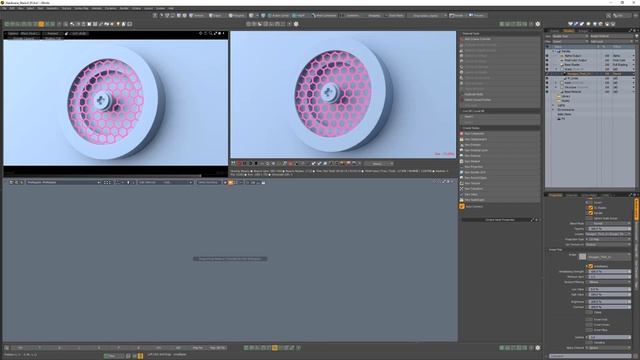Click the image thumbnail swatch in Image Map
The width and height of the screenshot is (640, 360).
(x=582, y=257)
